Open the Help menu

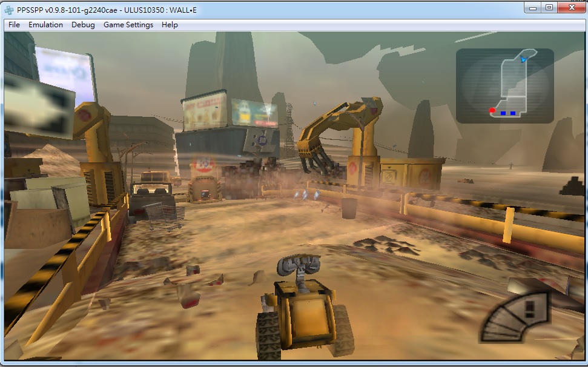tap(170, 25)
